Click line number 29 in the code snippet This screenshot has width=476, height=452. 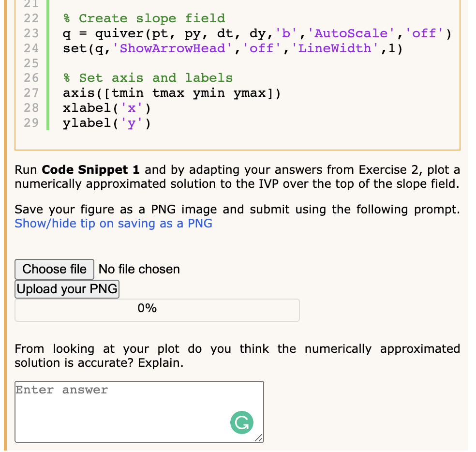pyautogui.click(x=31, y=123)
